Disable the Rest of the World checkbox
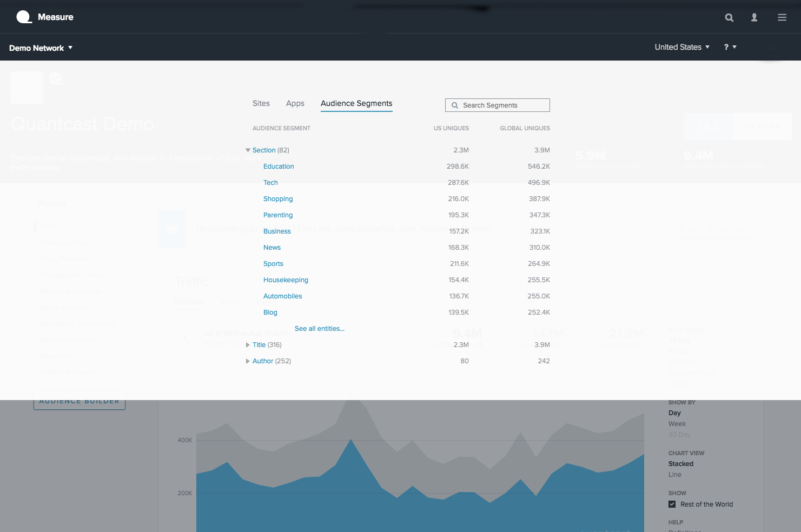 pos(672,504)
